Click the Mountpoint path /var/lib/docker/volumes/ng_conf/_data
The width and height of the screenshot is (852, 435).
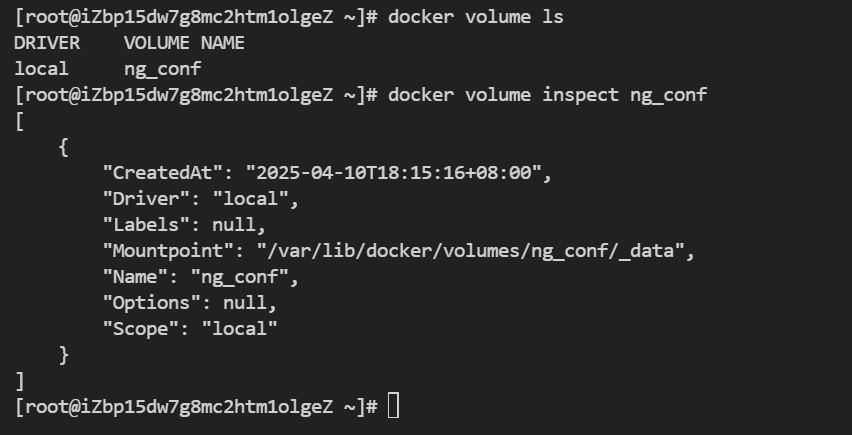tap(471, 251)
